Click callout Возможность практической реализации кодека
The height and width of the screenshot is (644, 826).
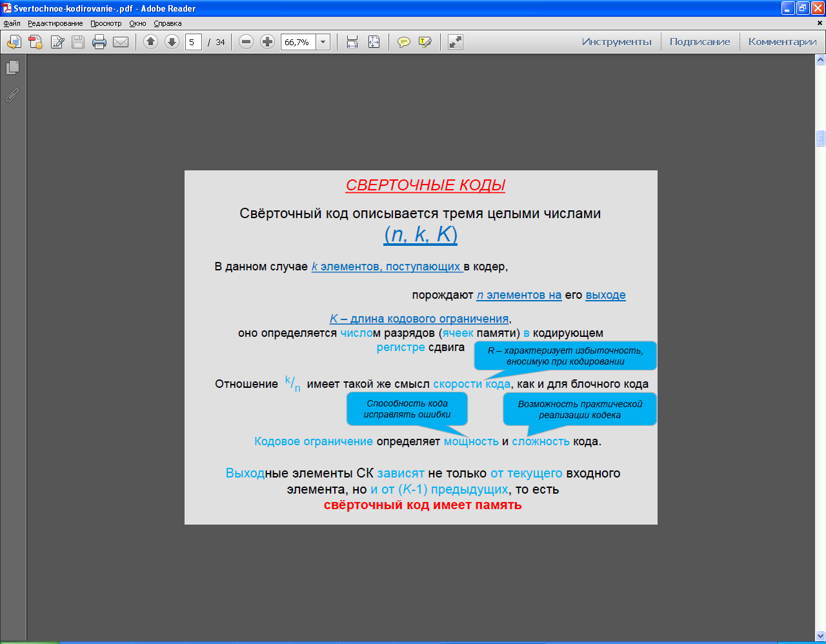pyautogui.click(x=580, y=409)
